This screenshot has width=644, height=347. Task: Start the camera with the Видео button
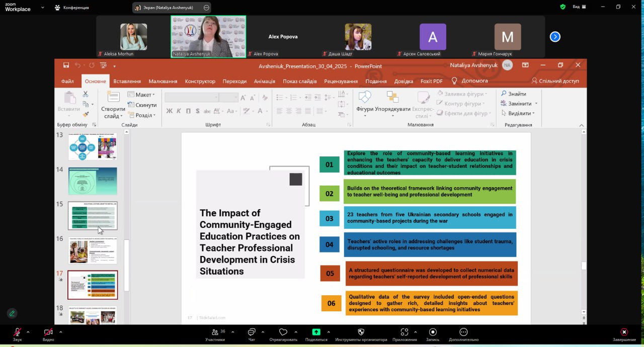pyautogui.click(x=48, y=332)
